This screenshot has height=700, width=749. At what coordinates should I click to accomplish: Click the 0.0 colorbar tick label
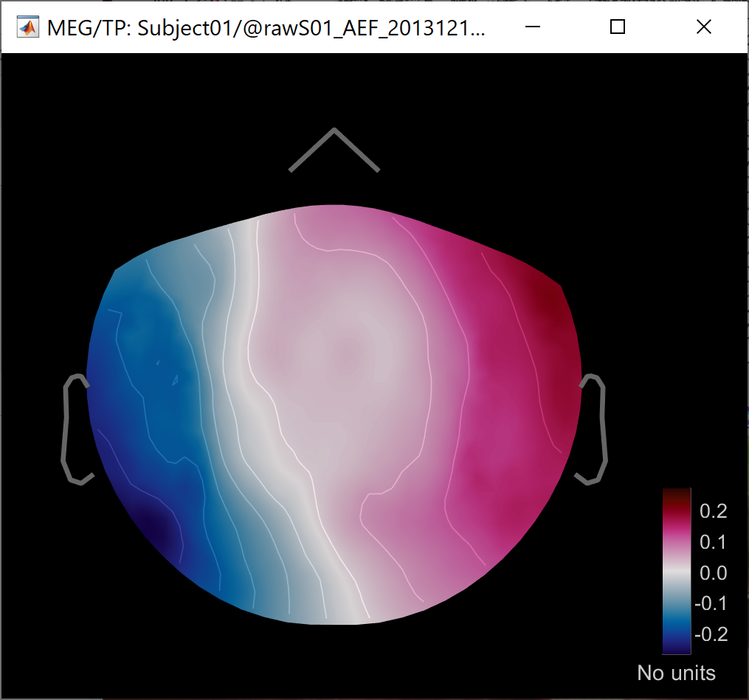point(713,572)
